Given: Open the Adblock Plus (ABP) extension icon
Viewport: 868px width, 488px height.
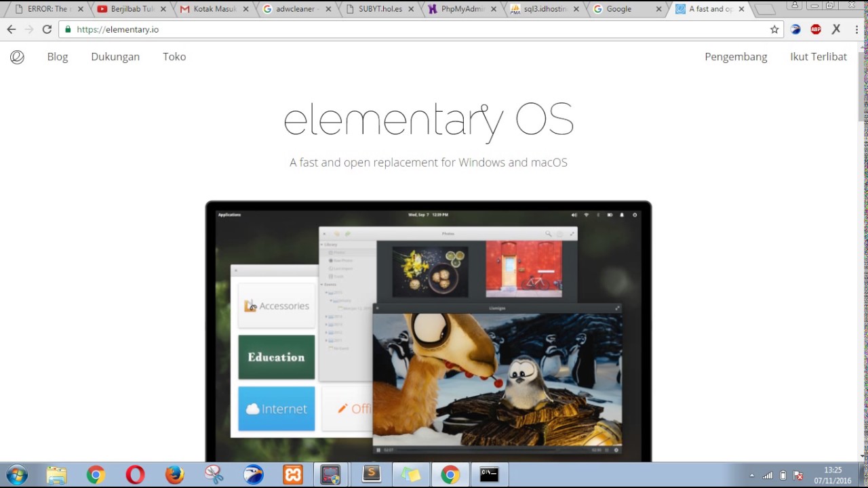Looking at the screenshot, I should pos(816,29).
